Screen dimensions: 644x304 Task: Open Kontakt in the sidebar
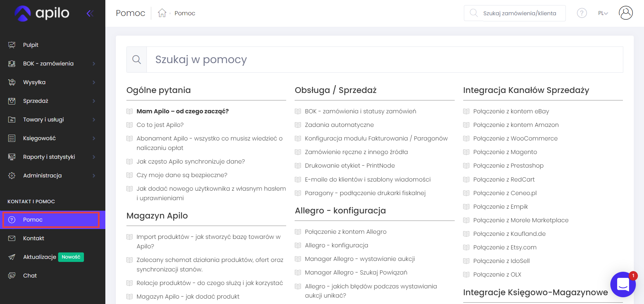click(x=33, y=238)
